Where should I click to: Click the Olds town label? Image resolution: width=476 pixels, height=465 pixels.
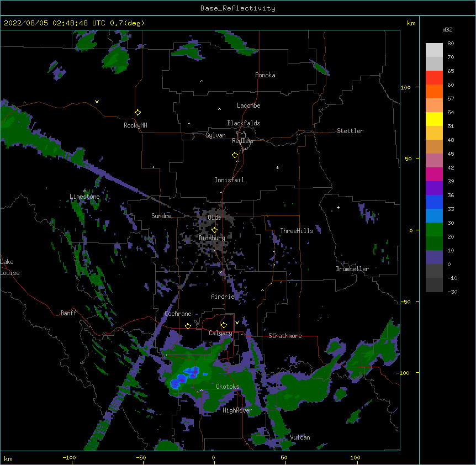(x=214, y=218)
